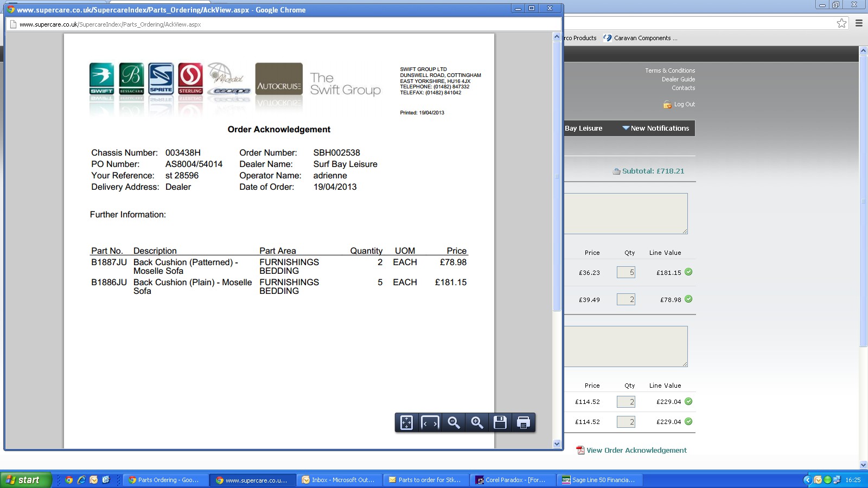The image size is (868, 488).
Task: Click part number B1887JU
Action: 109,262
